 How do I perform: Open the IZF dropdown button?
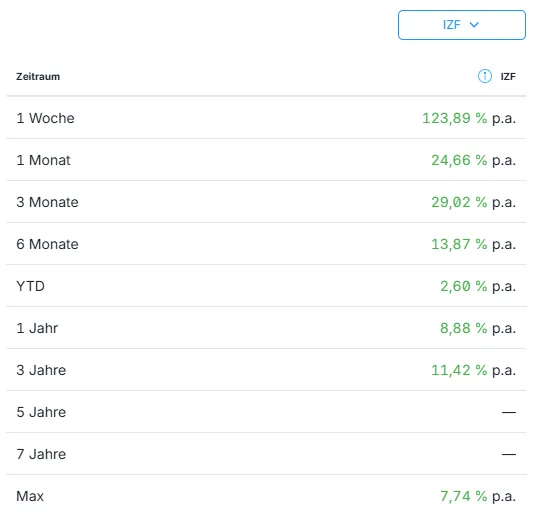tap(462, 25)
